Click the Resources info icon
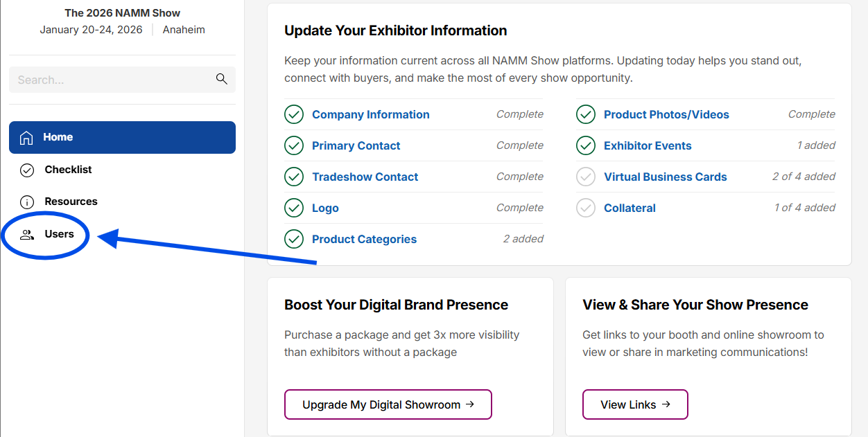This screenshot has width=868, height=437. [x=27, y=202]
